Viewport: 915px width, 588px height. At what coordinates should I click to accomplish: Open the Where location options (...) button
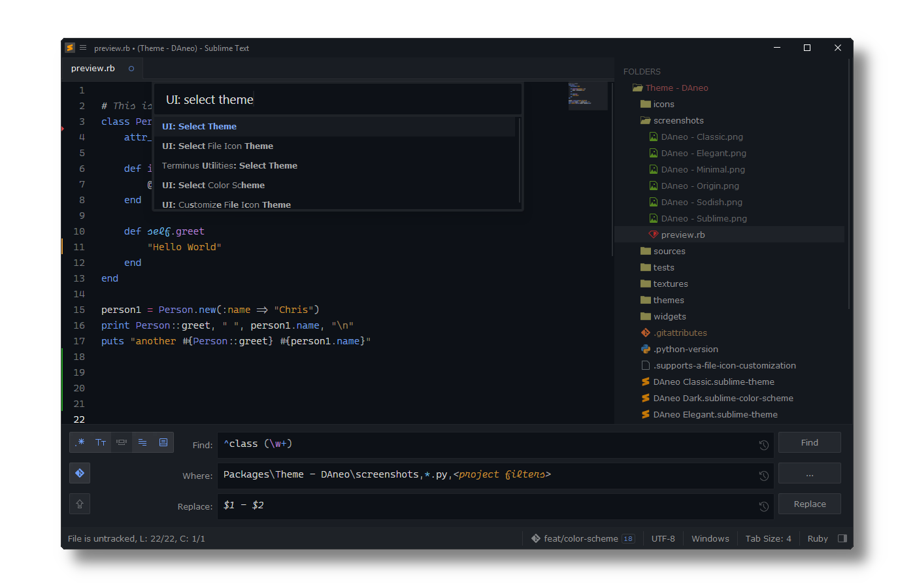click(x=810, y=473)
